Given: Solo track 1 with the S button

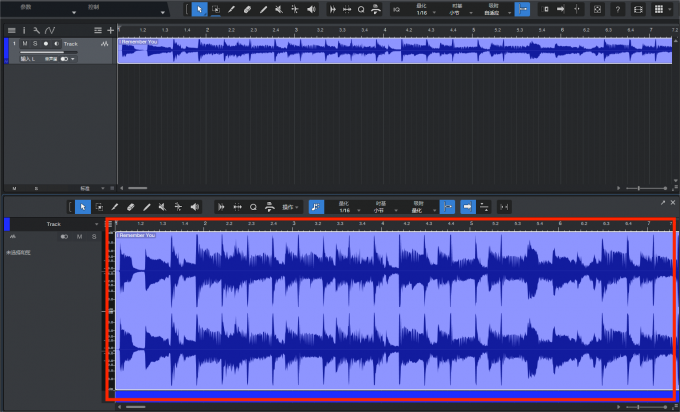Looking at the screenshot, I should click(x=35, y=45).
